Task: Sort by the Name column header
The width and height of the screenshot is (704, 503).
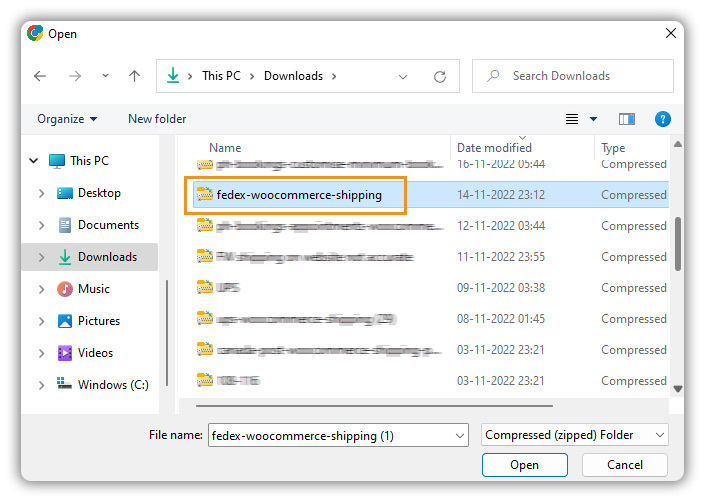Action: coord(225,148)
